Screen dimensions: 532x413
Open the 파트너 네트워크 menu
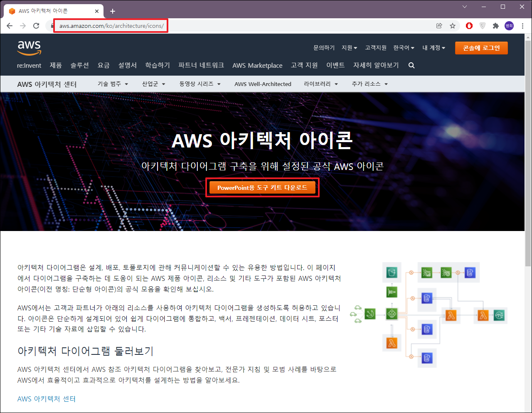(201, 65)
